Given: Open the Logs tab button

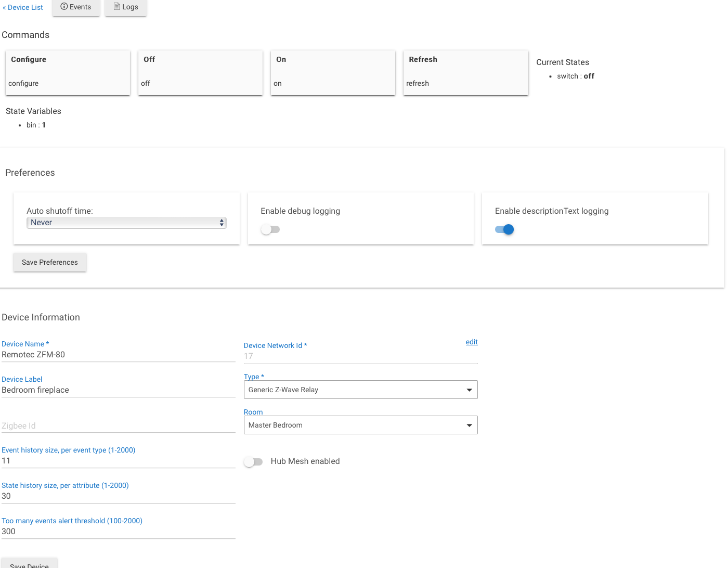Looking at the screenshot, I should click(x=126, y=7).
